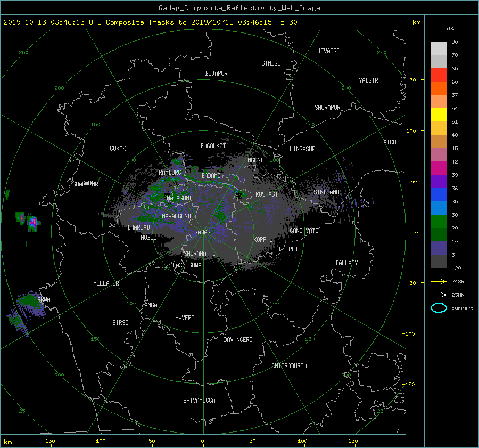The height and width of the screenshot is (448, 479).
Task: Click the NAVALGUND city label
Action: coord(176,216)
